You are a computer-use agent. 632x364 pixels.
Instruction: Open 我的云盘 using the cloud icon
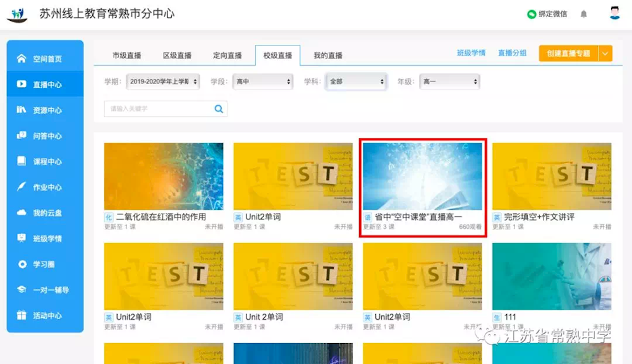pos(21,212)
